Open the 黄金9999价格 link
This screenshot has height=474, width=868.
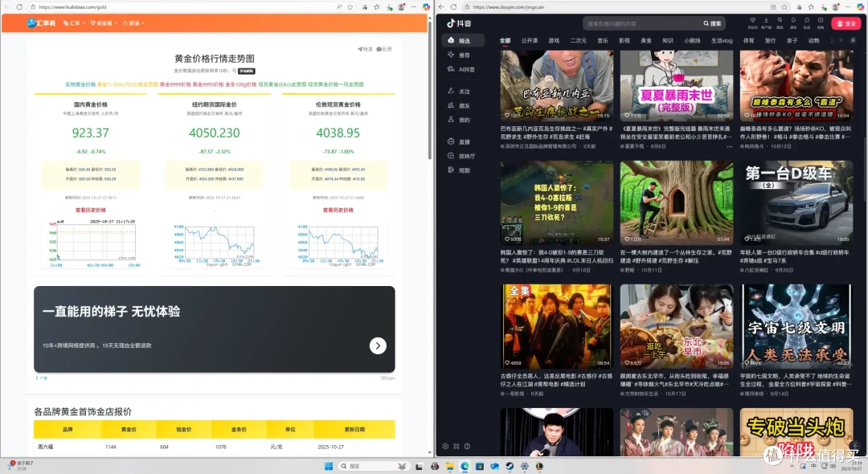pyautogui.click(x=175, y=84)
